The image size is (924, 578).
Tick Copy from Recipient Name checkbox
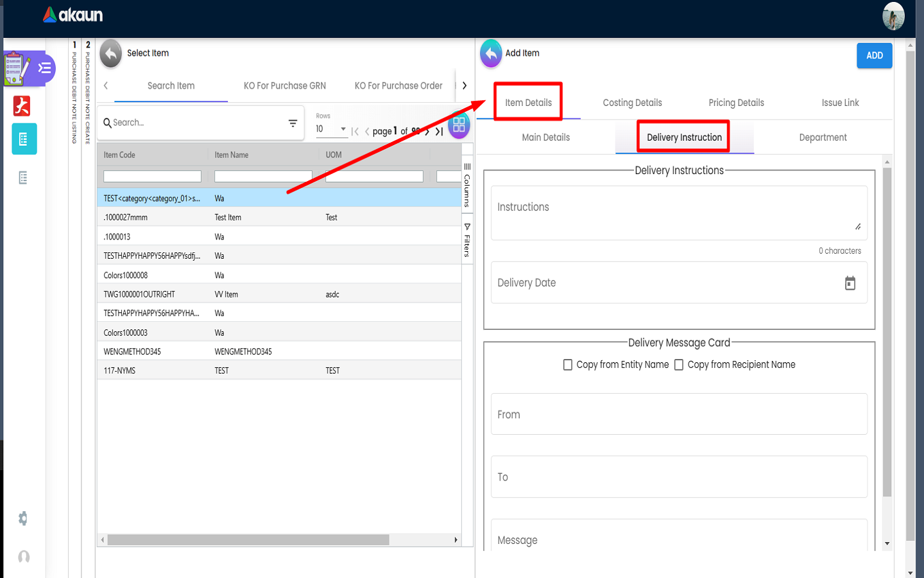679,365
